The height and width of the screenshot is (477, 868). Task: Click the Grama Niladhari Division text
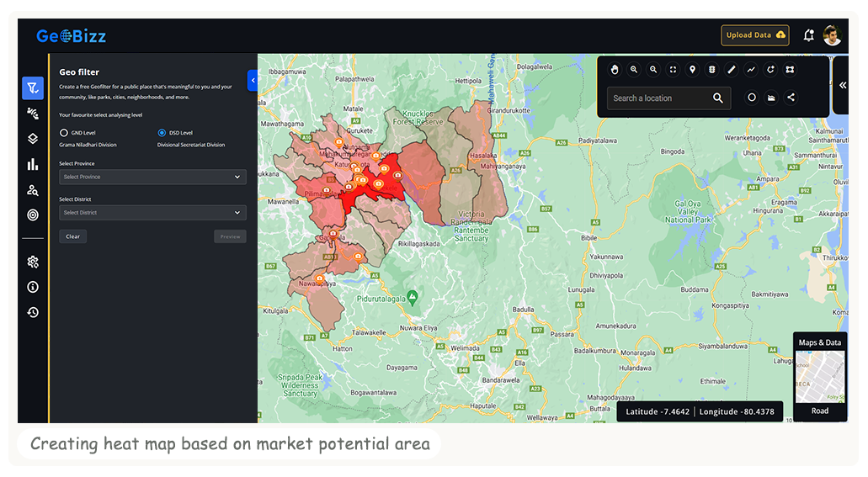point(88,145)
